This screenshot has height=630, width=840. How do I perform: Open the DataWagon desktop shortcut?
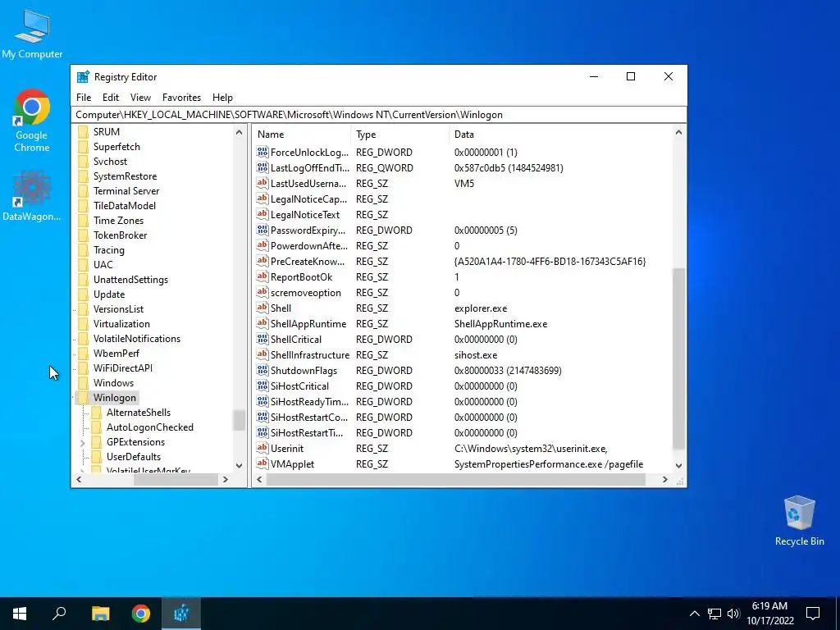click(32, 195)
